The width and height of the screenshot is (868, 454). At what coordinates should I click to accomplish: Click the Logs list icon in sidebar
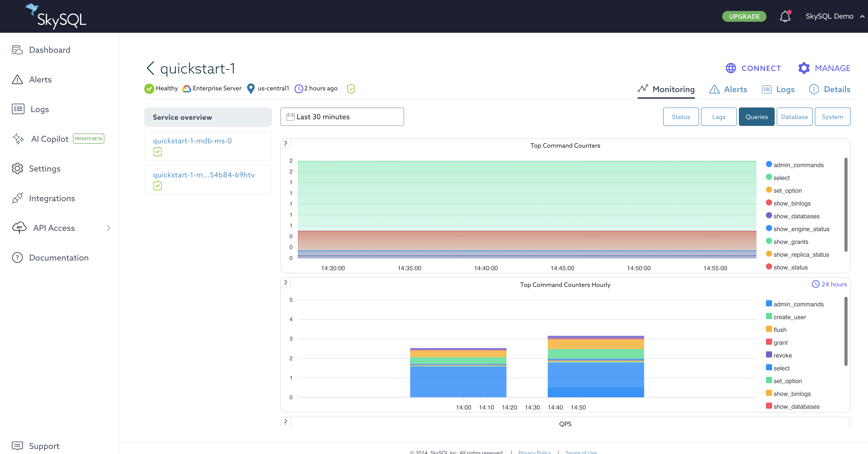18,109
